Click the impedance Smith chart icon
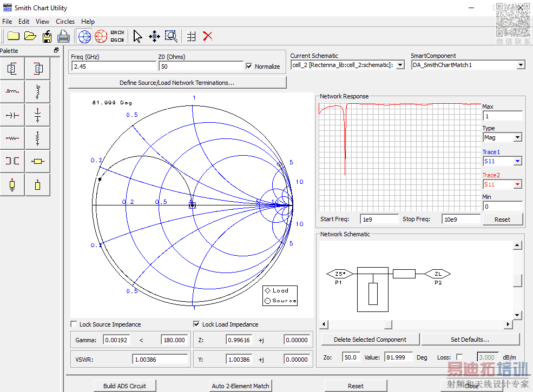Viewport: 533px width, 392px height. pyautogui.click(x=84, y=36)
